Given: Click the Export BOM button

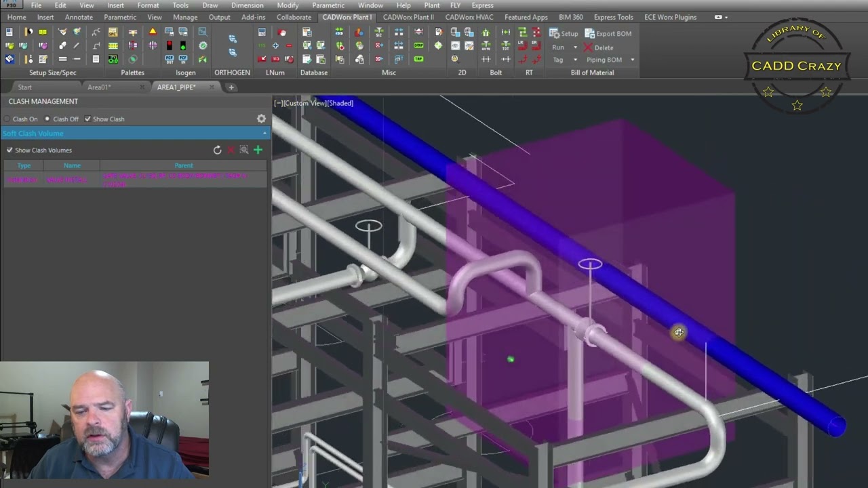Looking at the screenshot, I should (608, 33).
